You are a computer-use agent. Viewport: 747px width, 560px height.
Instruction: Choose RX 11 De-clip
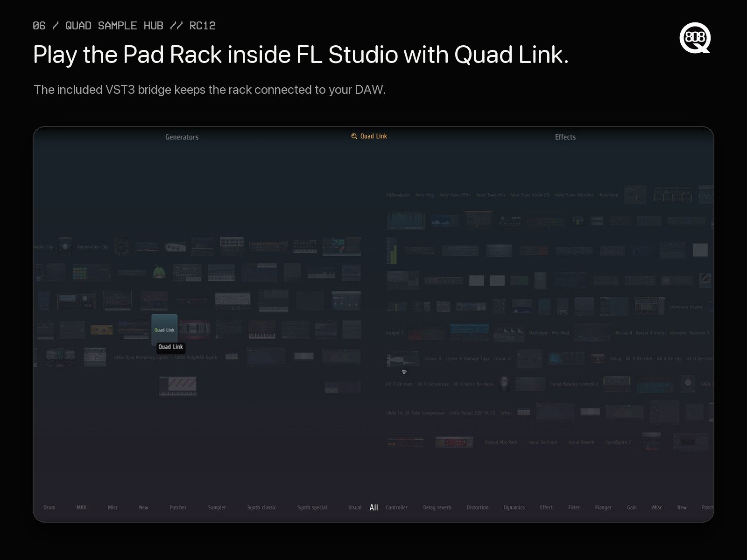669,359
